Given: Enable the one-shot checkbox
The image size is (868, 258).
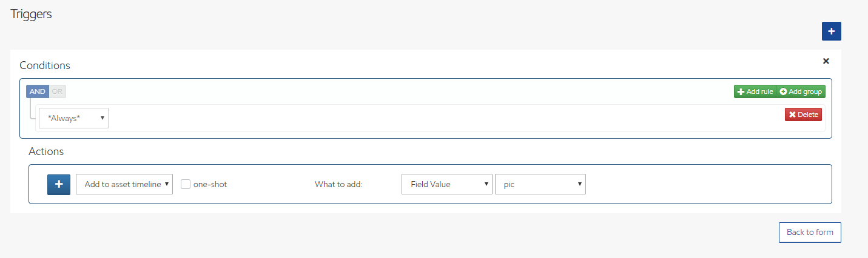Looking at the screenshot, I should [x=186, y=184].
